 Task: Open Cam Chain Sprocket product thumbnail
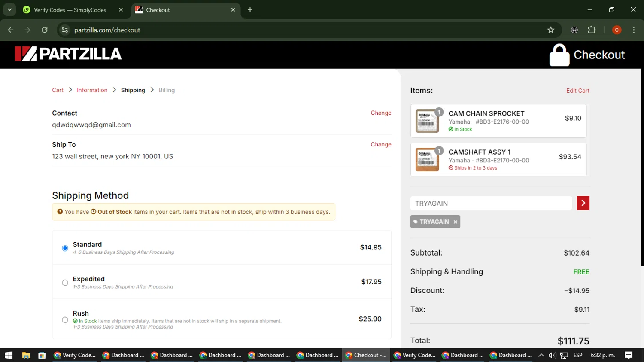click(427, 121)
